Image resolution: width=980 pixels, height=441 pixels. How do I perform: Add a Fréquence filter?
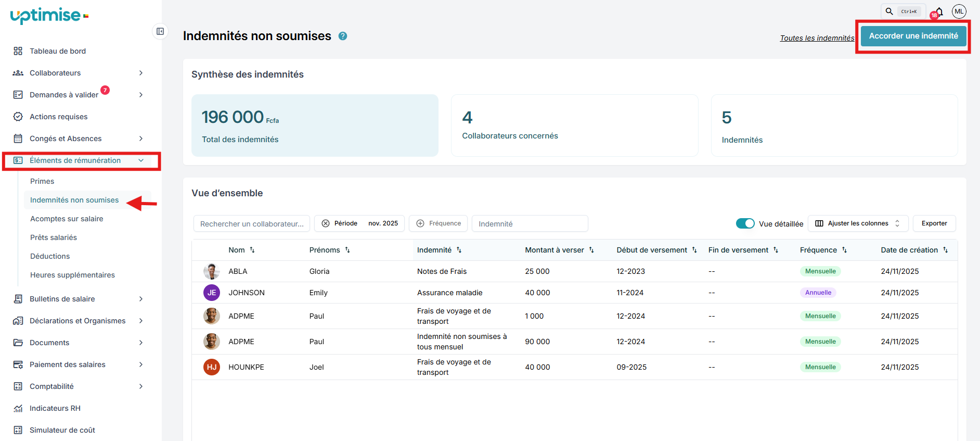coord(438,223)
